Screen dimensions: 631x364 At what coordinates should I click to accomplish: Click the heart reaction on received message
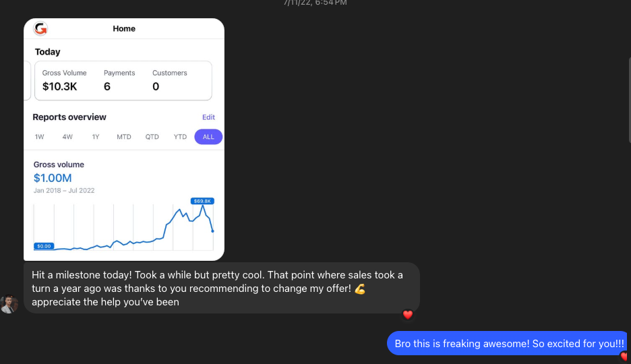tap(408, 315)
